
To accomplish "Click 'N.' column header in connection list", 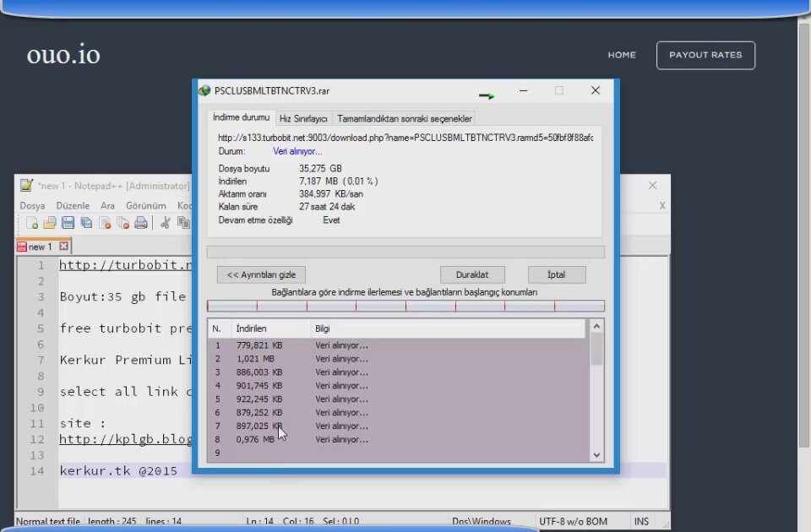I will [x=220, y=328].
